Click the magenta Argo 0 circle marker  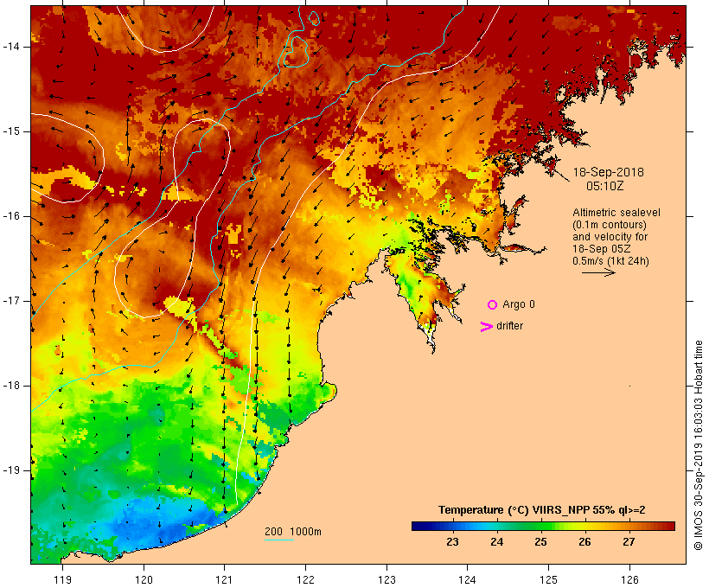pos(492,305)
